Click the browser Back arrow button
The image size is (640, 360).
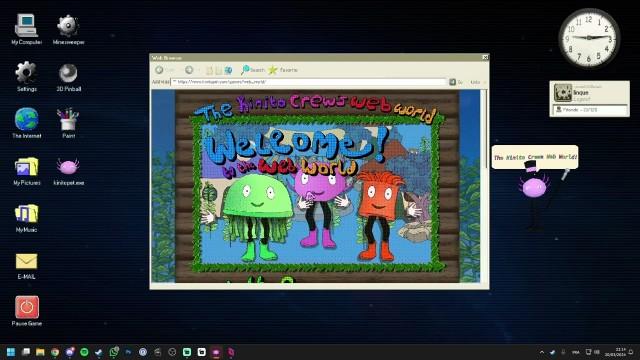click(160, 70)
